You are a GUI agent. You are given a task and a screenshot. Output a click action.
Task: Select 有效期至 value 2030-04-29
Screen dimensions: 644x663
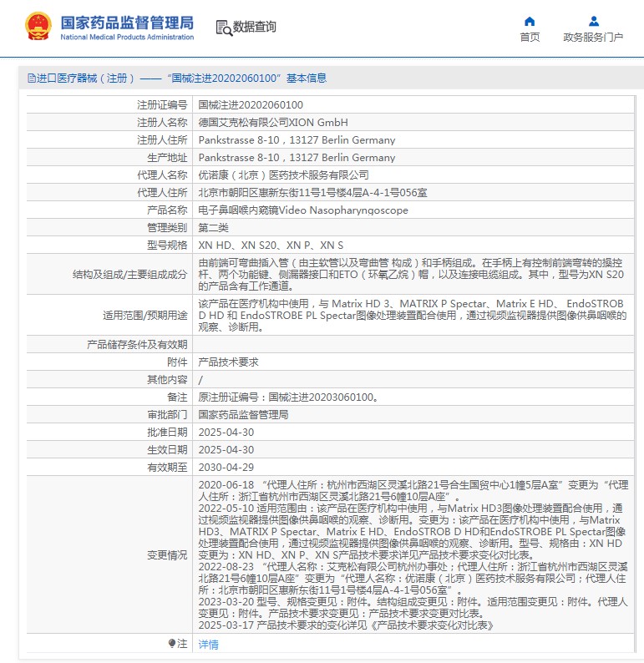(226, 468)
